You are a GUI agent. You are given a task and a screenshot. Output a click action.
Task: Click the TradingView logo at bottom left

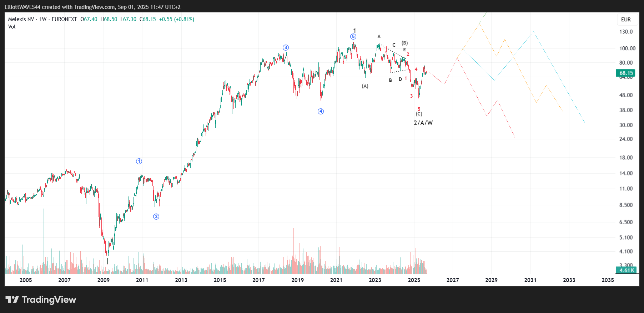[41, 299]
